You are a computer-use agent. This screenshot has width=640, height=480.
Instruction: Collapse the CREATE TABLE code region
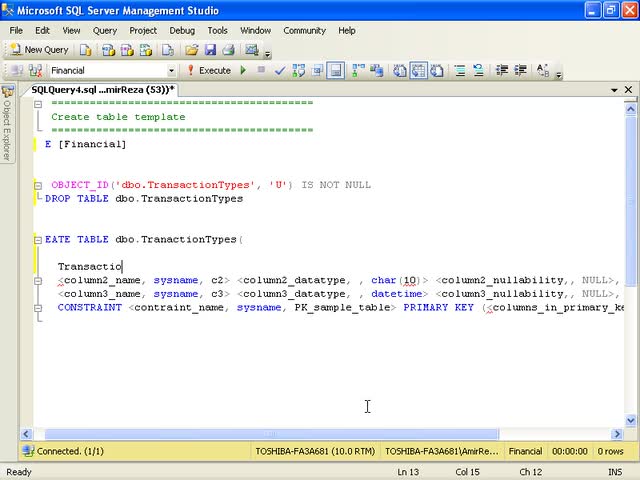tap(38, 240)
